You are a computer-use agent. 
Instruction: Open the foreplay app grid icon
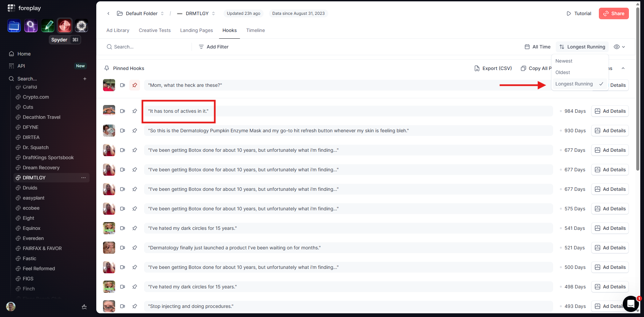coord(11,8)
